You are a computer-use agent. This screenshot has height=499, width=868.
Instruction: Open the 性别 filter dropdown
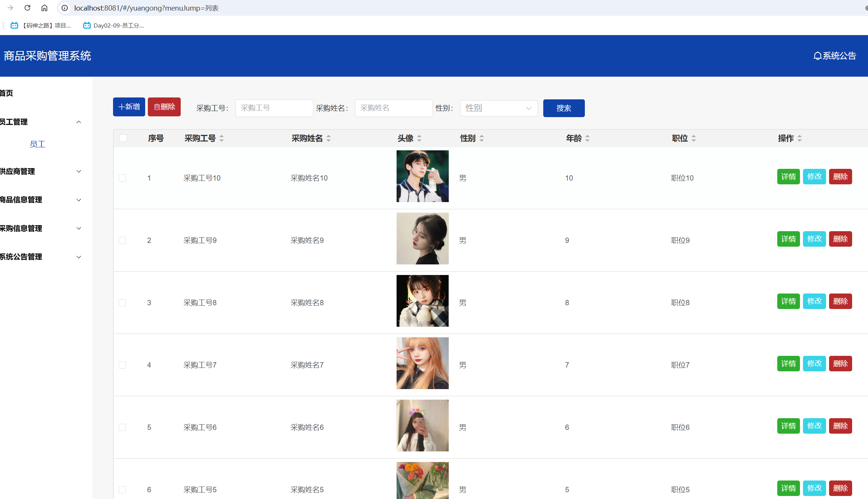(x=498, y=108)
